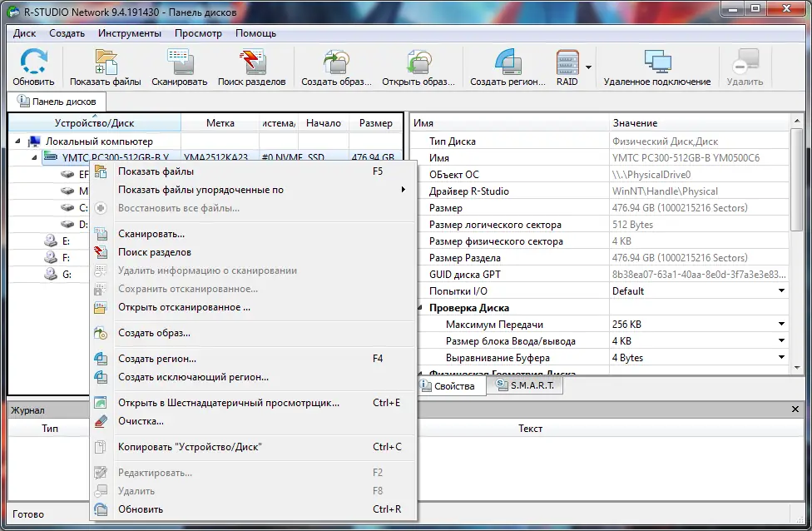812x531 pixels.
Task: Select the E: drive in tree
Action: 66,241
